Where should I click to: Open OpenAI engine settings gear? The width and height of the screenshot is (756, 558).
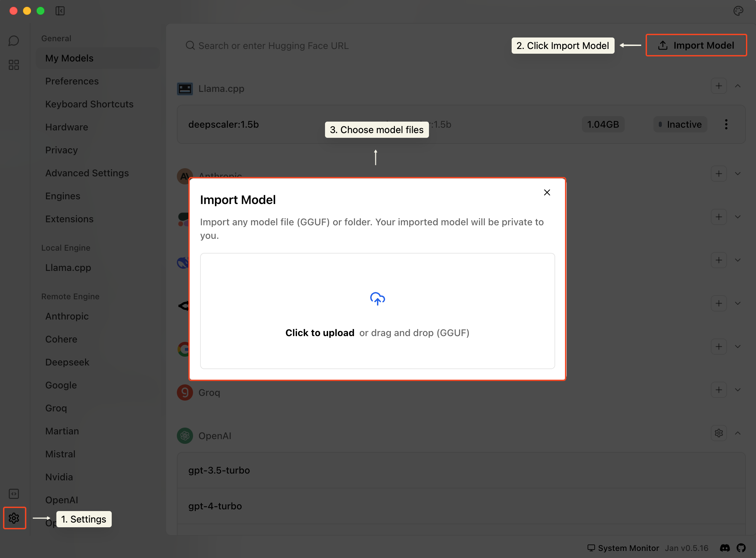click(719, 433)
